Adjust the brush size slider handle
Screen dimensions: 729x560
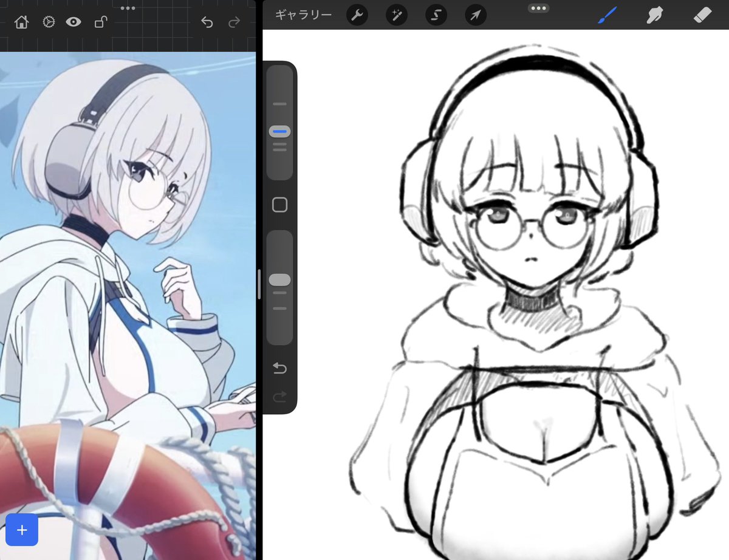pyautogui.click(x=279, y=131)
